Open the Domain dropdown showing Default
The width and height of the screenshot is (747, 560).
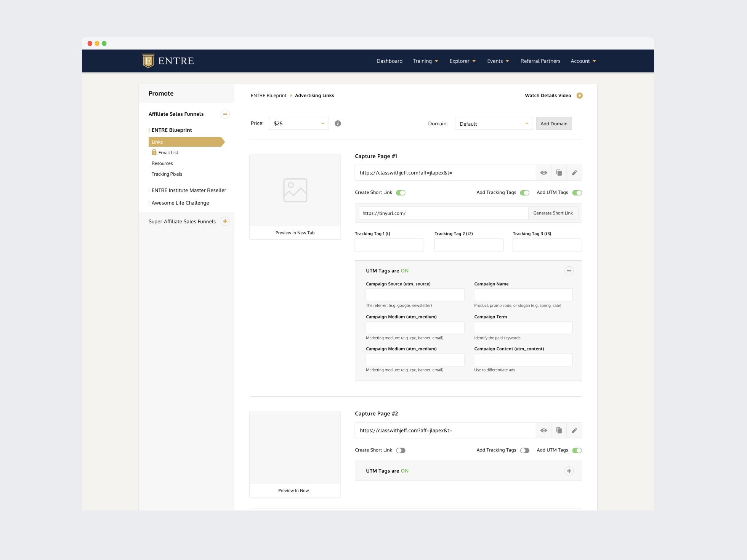click(x=494, y=123)
